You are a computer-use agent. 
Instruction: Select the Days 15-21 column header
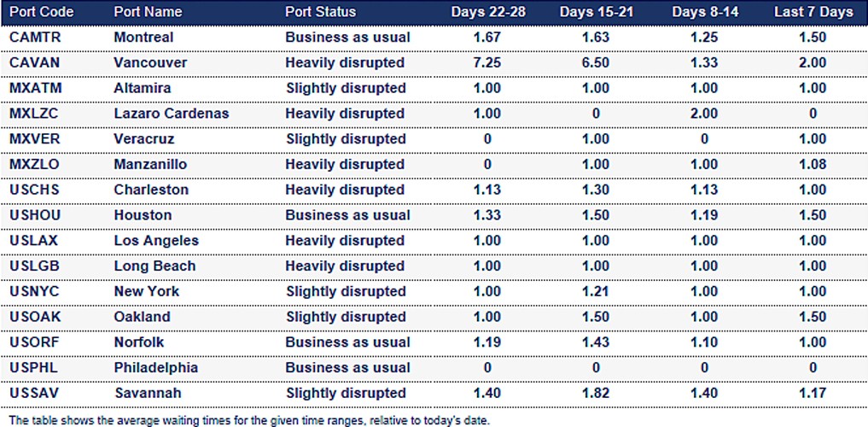click(595, 12)
